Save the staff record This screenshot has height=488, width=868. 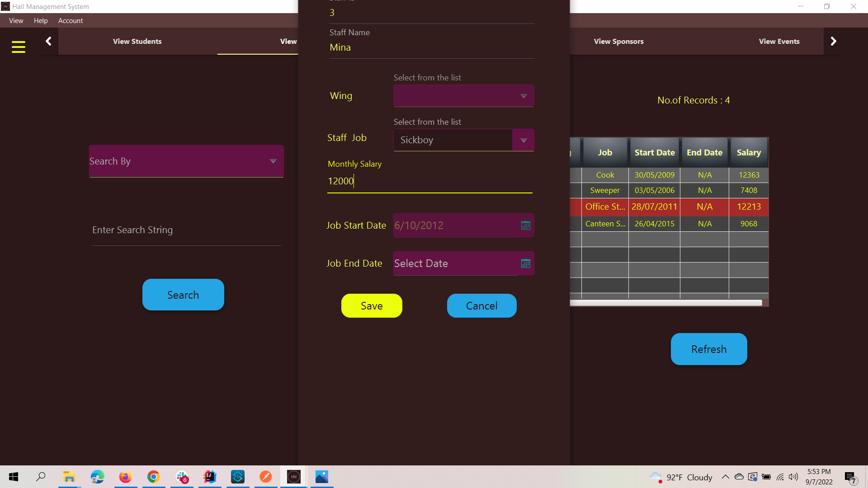(371, 305)
